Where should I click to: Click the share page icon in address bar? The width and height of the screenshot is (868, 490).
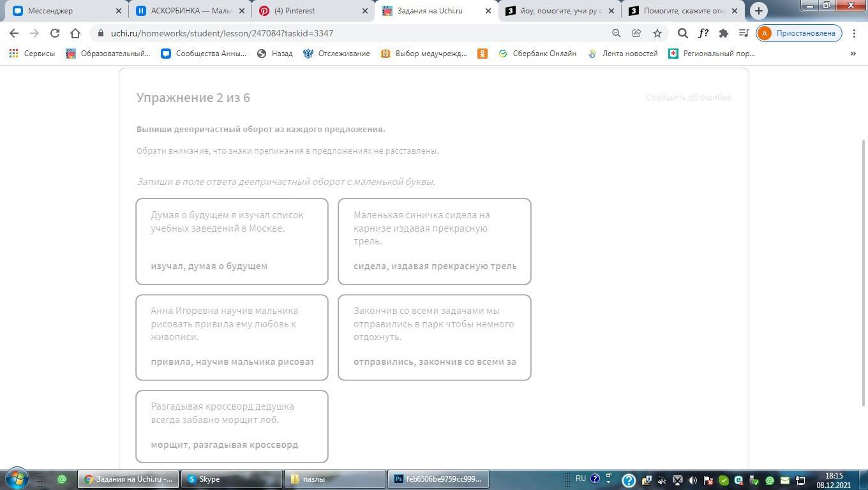click(x=636, y=33)
